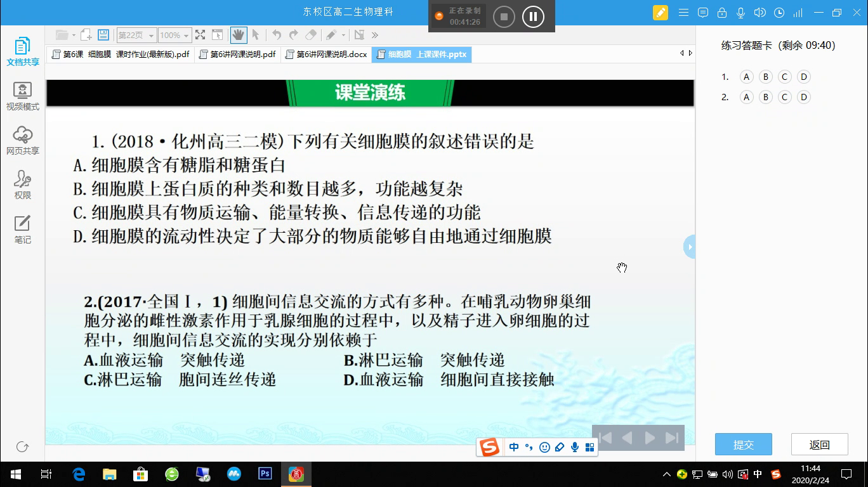The height and width of the screenshot is (487, 868).
Task: Click the 返回 return button
Action: [x=819, y=445]
